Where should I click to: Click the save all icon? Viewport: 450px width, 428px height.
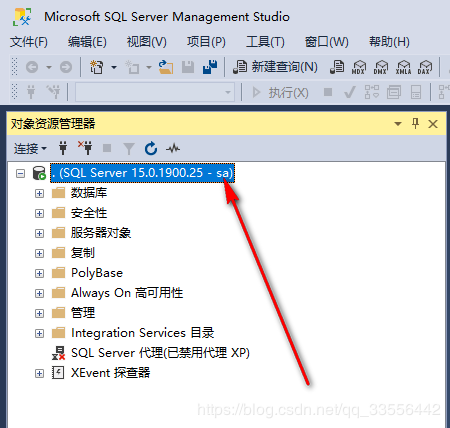tap(210, 67)
